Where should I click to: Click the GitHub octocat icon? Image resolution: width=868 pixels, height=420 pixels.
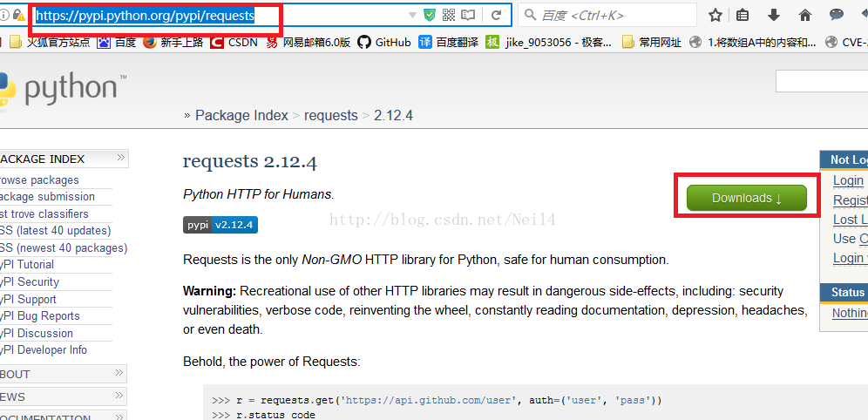coord(363,42)
